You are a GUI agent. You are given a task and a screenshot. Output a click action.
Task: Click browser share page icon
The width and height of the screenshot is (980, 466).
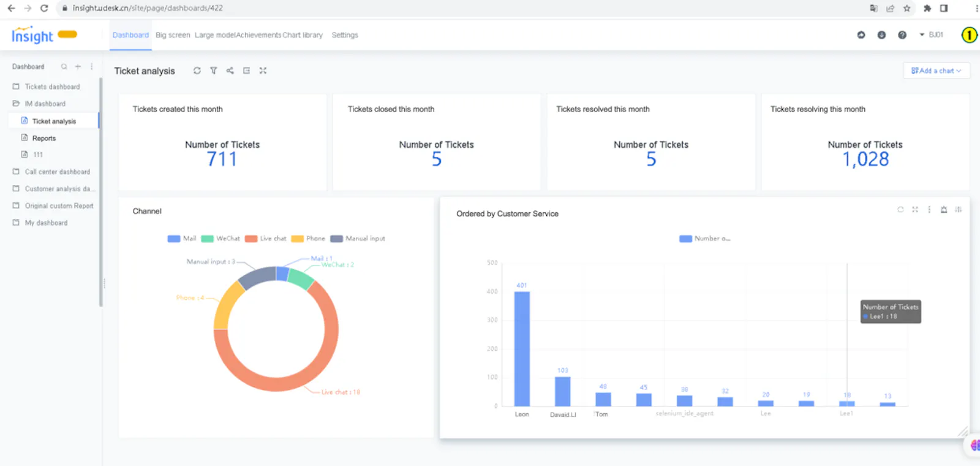(890, 8)
